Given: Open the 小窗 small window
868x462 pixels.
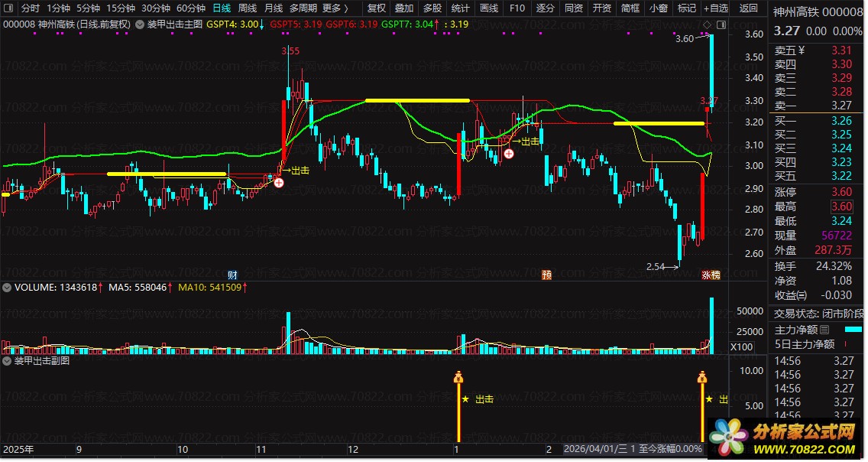Looking at the screenshot, I should (x=658, y=8).
